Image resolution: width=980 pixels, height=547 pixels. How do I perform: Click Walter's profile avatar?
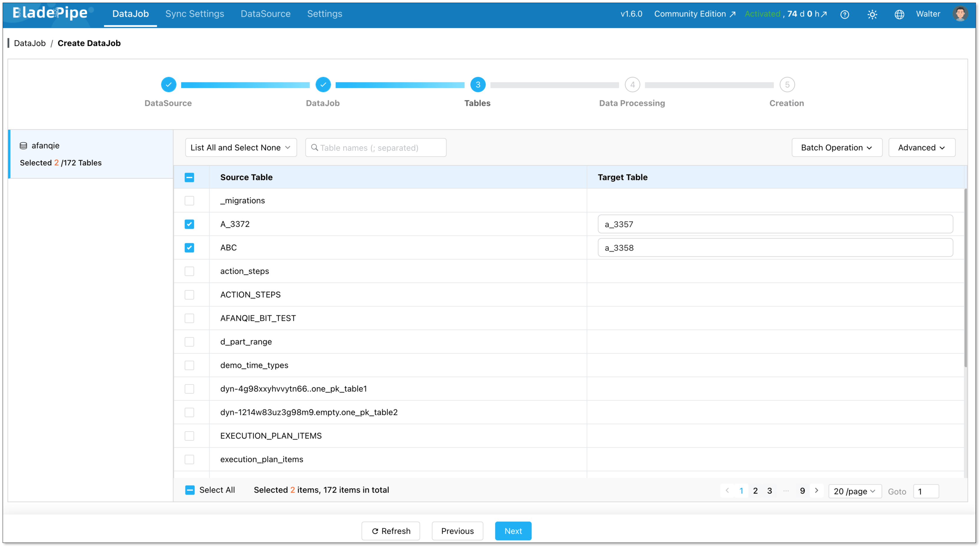click(x=960, y=14)
